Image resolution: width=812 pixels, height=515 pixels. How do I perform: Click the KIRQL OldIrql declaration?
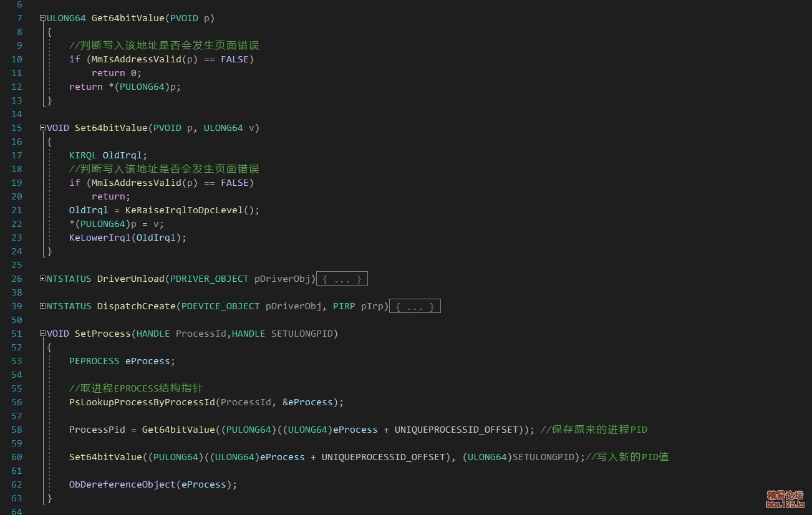[108, 155]
